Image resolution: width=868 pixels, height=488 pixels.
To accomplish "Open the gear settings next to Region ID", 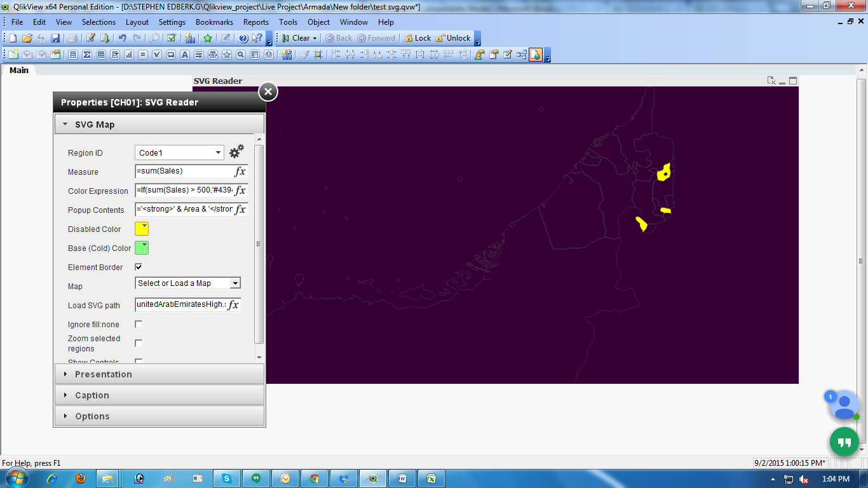I will 236,152.
